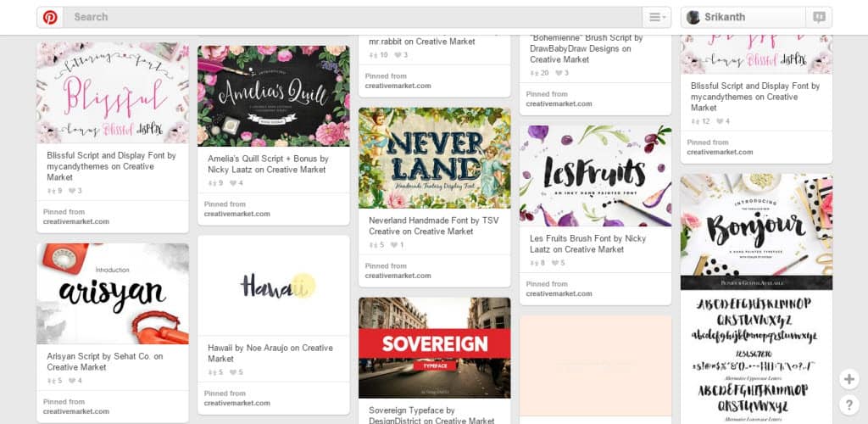Click 'Neverland Handmade Font by TSV' description
The width and height of the screenshot is (868, 424).
coord(434,226)
